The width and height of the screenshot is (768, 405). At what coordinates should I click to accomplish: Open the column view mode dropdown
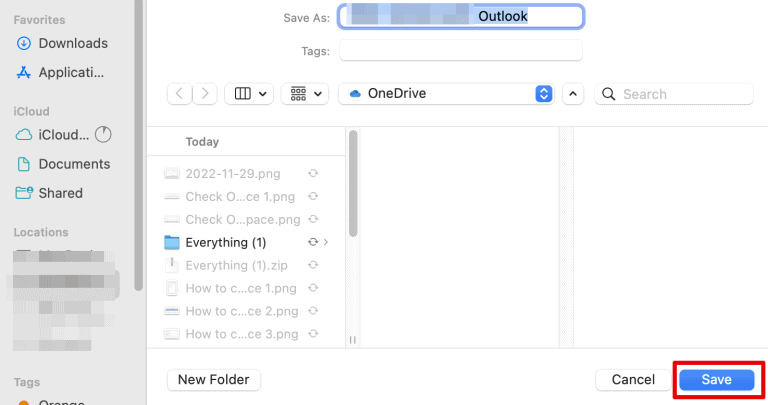(249, 94)
